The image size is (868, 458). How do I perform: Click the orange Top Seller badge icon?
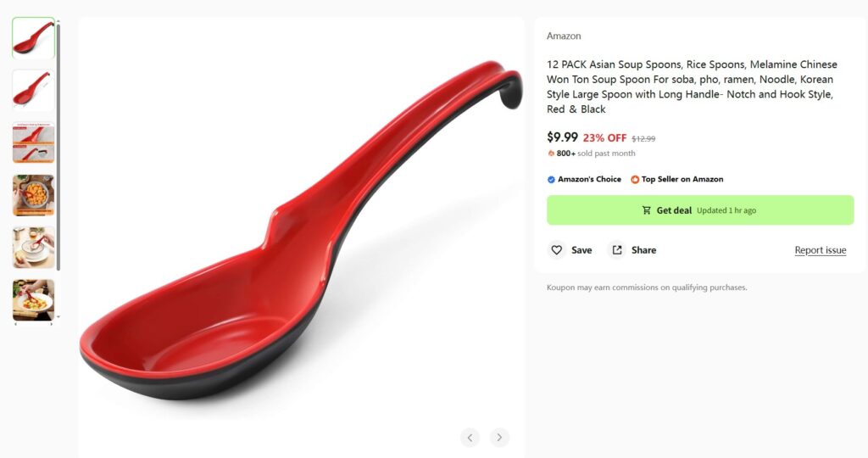coord(635,180)
